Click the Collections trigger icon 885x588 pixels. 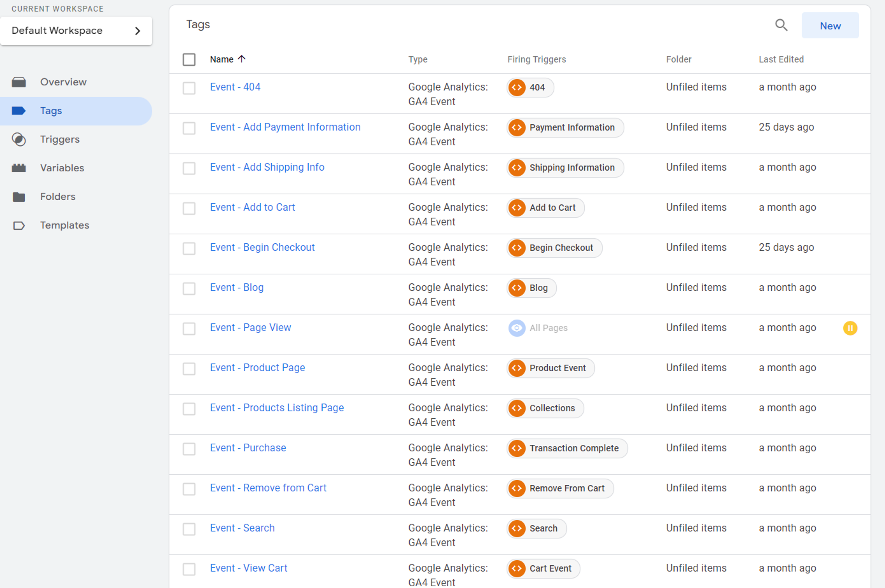pyautogui.click(x=517, y=409)
